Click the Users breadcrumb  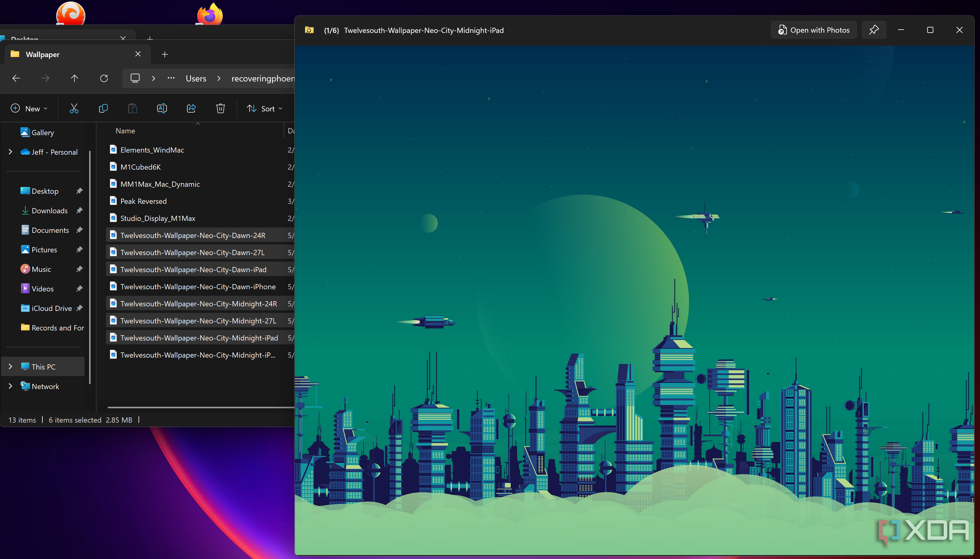tap(196, 78)
